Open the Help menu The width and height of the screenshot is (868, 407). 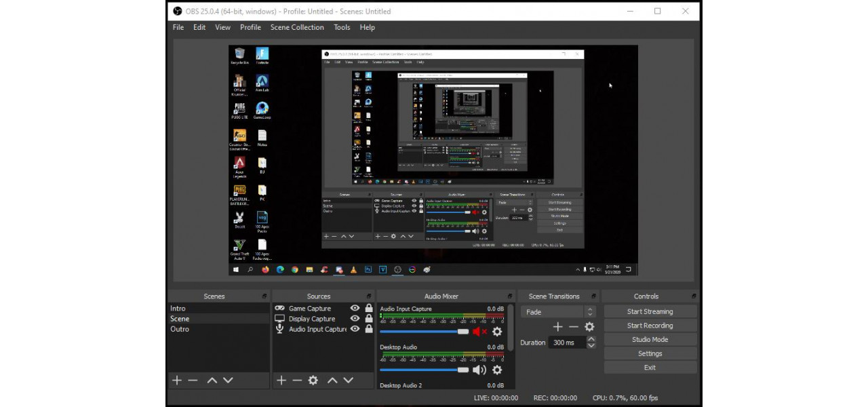pos(368,27)
